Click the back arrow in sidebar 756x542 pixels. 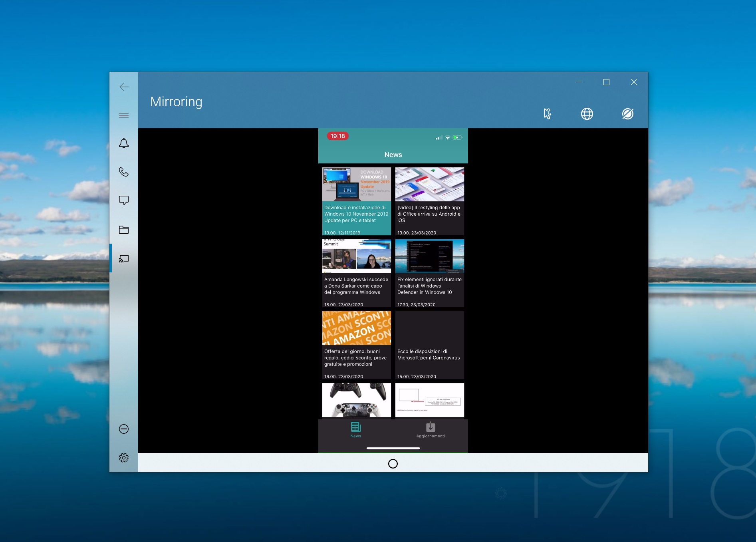[x=124, y=87]
